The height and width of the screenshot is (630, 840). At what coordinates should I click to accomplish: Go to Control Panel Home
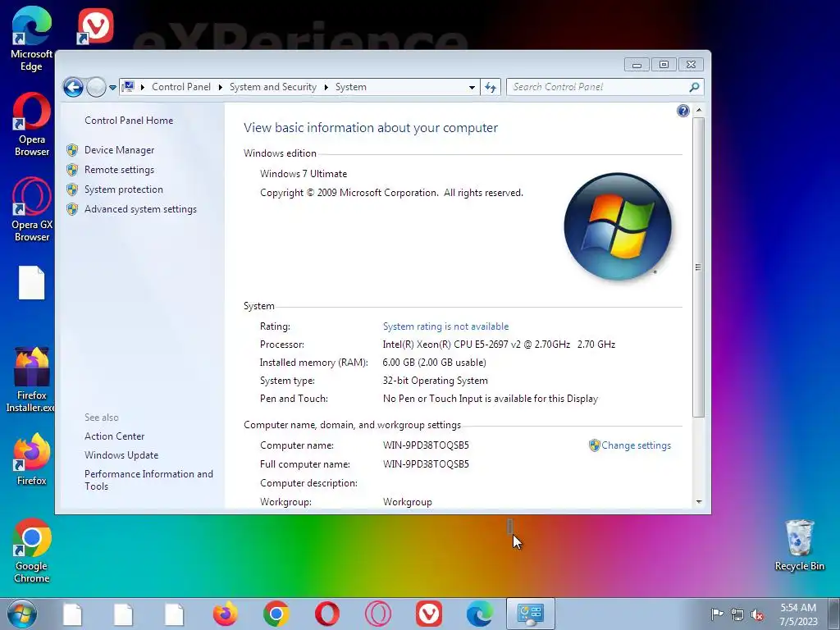pyautogui.click(x=129, y=121)
